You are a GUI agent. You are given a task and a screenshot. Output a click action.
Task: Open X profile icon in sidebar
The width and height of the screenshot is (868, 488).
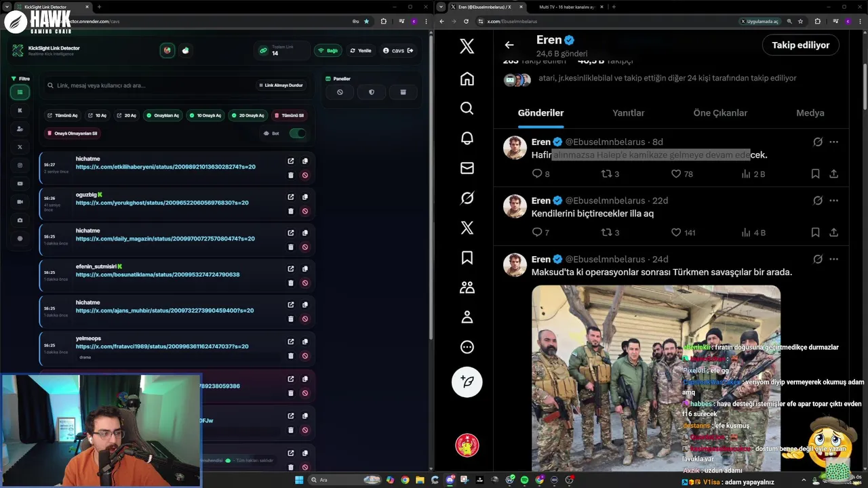[x=467, y=317]
